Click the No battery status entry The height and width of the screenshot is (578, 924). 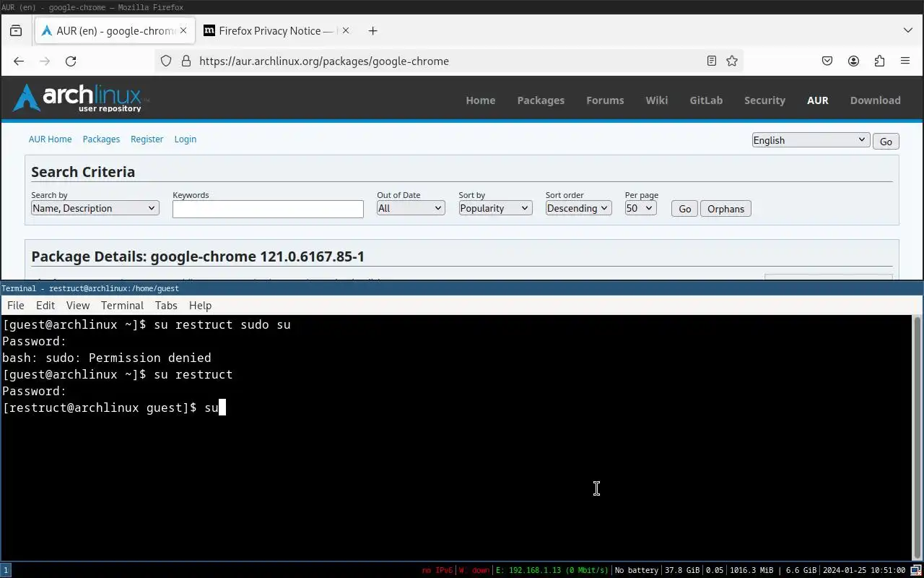pos(636,570)
